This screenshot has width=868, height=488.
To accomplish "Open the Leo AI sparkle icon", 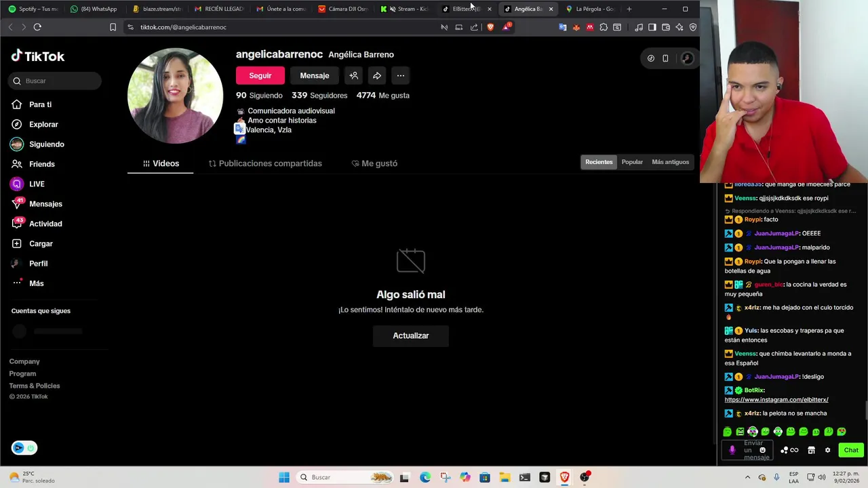I will tap(679, 27).
